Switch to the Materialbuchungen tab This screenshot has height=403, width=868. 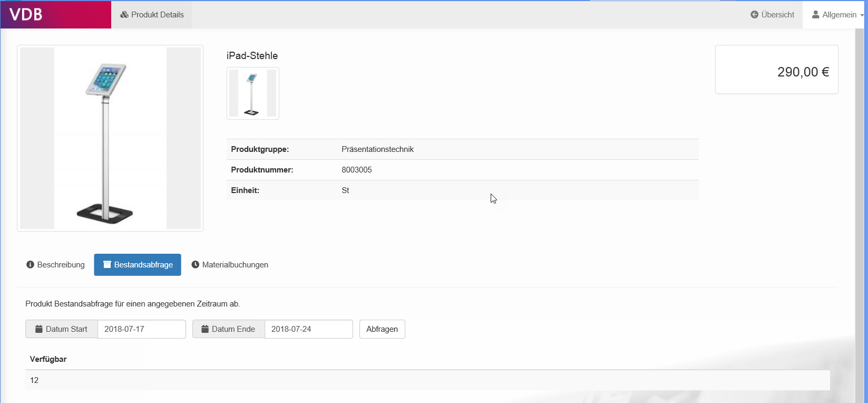click(230, 265)
